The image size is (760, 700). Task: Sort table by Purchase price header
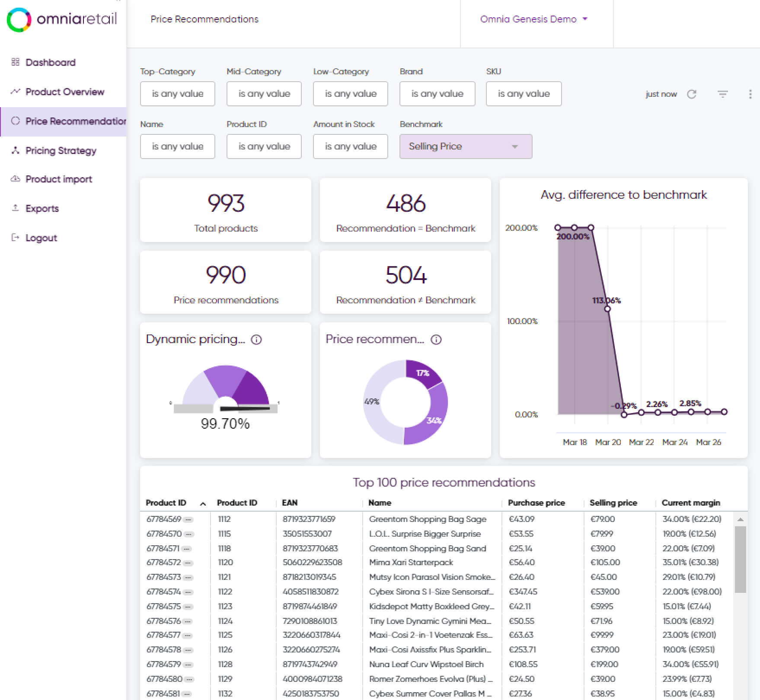coord(536,503)
